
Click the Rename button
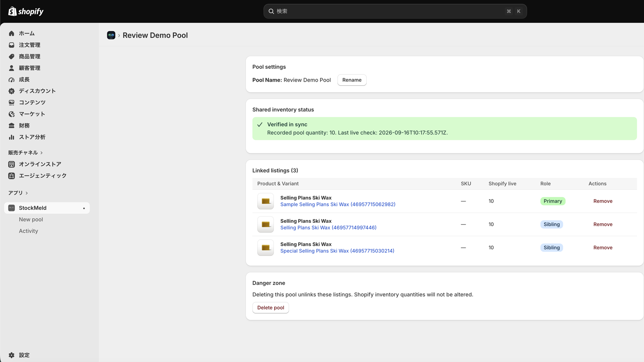[352, 80]
